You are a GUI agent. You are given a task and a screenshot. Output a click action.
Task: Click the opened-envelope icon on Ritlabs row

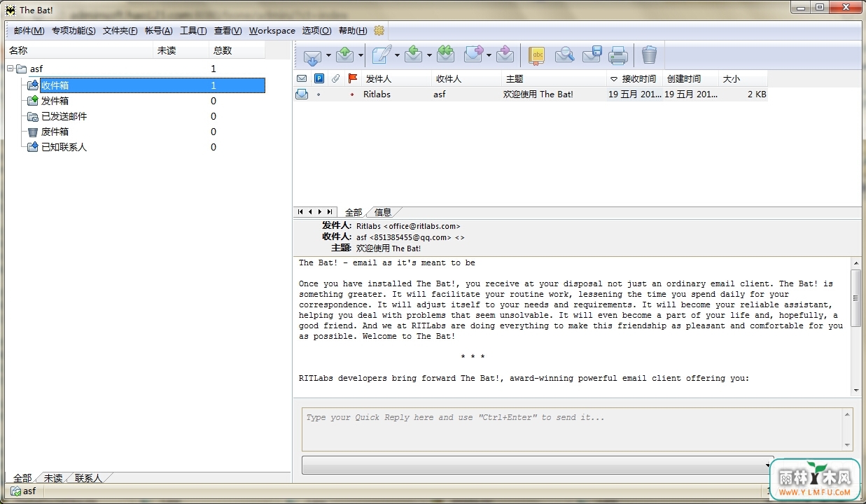tap(302, 94)
